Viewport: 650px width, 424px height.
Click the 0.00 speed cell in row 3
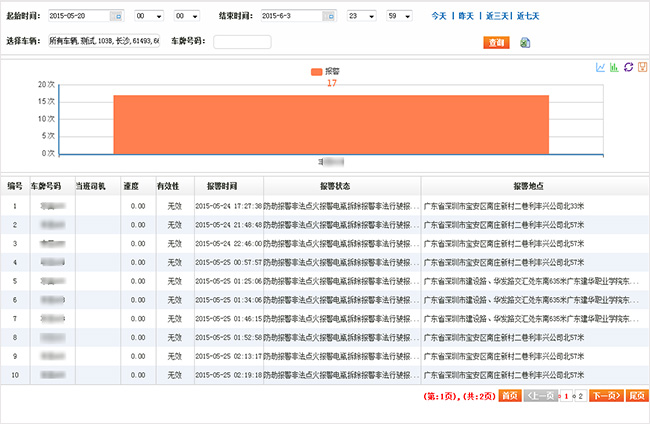(138, 244)
